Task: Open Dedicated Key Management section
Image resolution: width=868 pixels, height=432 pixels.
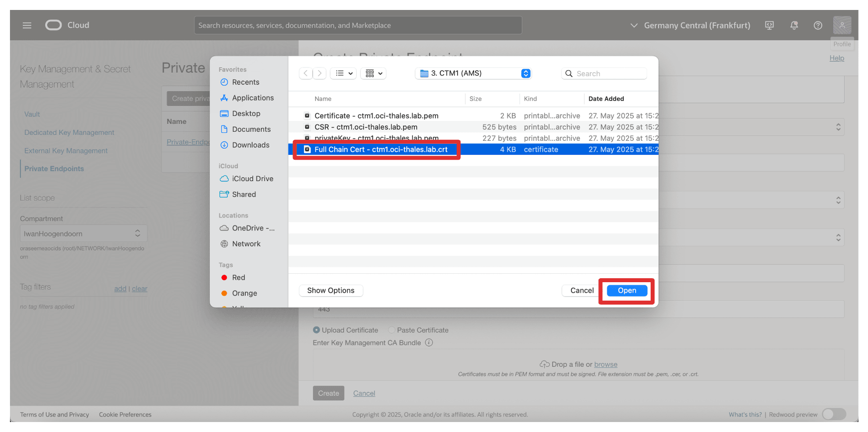Action: [69, 132]
